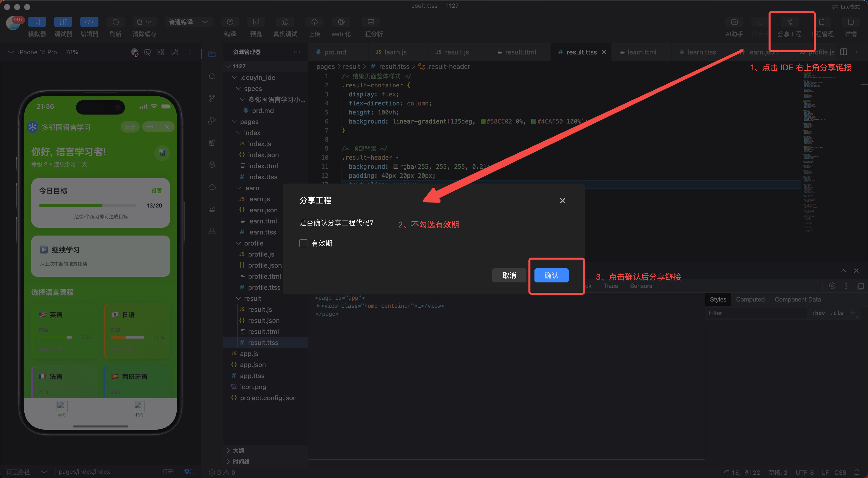This screenshot has width=868, height=478.
Task: Click the 上传 upload cloud icon
Action: [x=314, y=22]
